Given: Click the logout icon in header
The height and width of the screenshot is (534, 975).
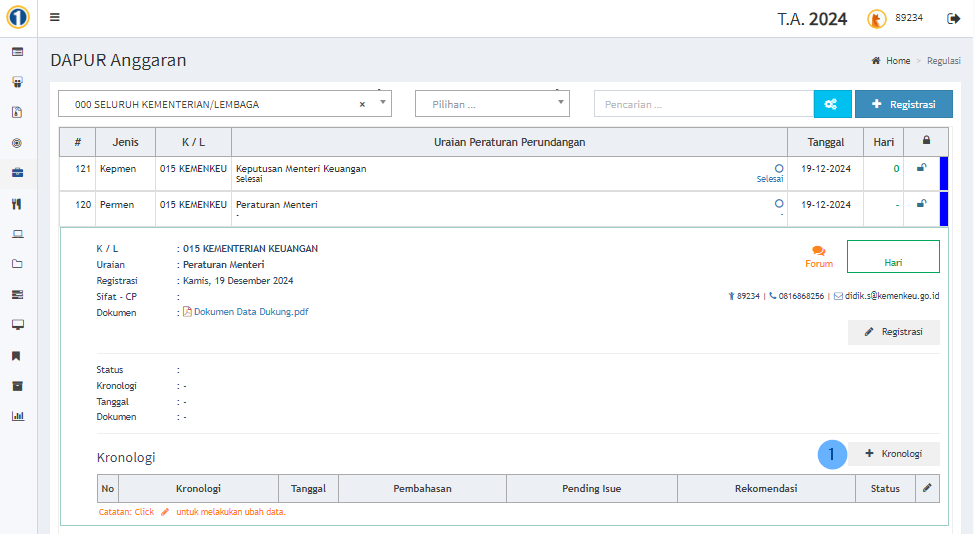Looking at the screenshot, I should 953,18.
